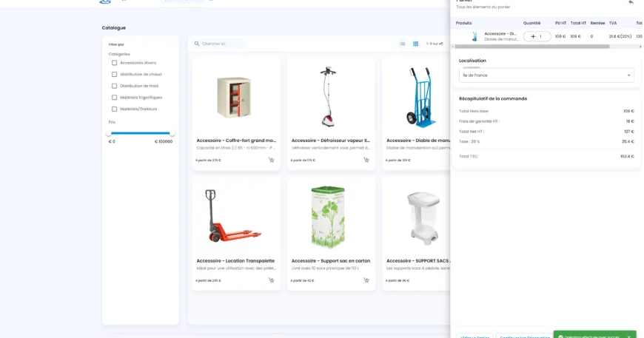The image size is (644, 338).
Task: Check the distribution de chaud category
Action: tap(114, 74)
